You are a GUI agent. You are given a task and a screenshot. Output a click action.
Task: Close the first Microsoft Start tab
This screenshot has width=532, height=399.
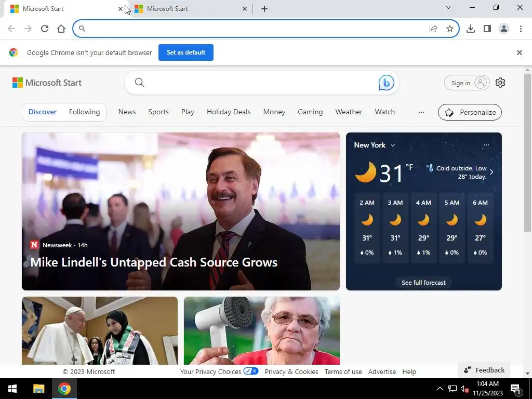121,9
